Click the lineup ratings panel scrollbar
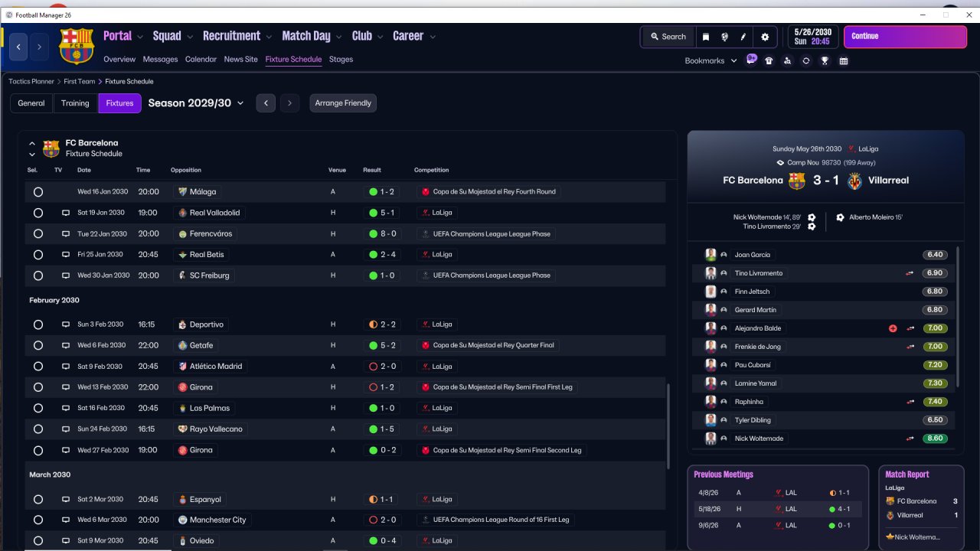Screen dimensions: 980x551 [958, 318]
